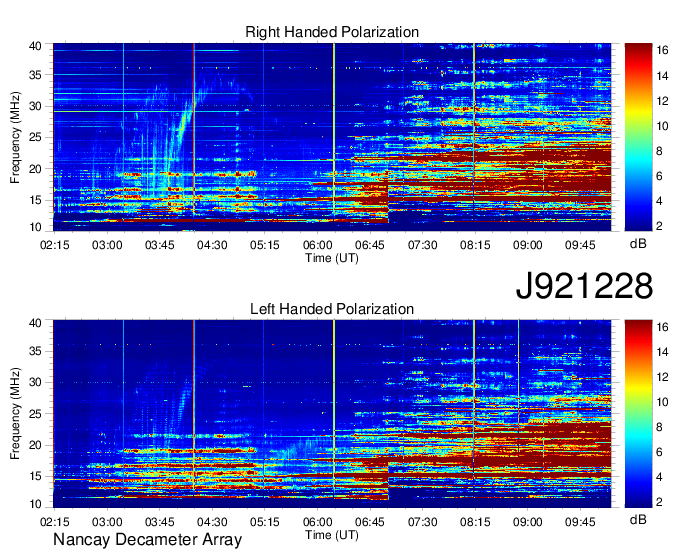The height and width of the screenshot is (552, 680).
Task: Click 07:30 time tick under Right Handed plot
Action: point(422,245)
